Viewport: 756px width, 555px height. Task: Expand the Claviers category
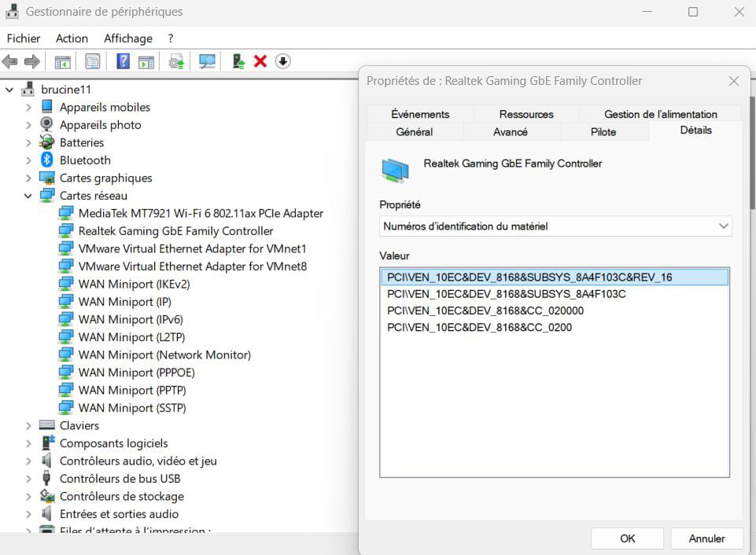(28, 425)
